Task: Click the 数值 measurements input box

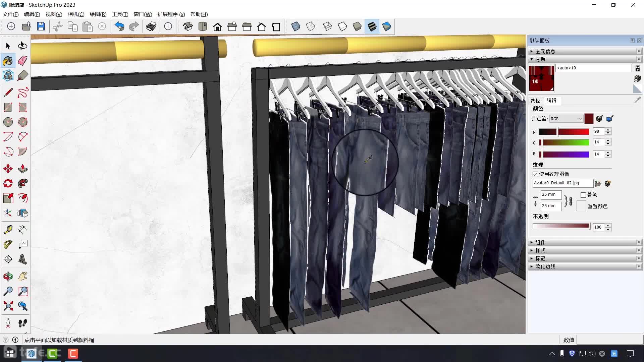Action: [x=610, y=340]
